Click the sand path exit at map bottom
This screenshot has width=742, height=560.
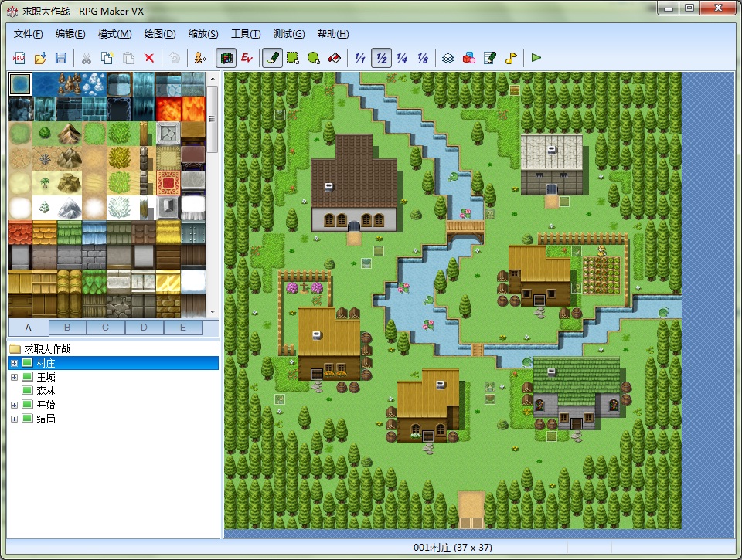coord(471,510)
